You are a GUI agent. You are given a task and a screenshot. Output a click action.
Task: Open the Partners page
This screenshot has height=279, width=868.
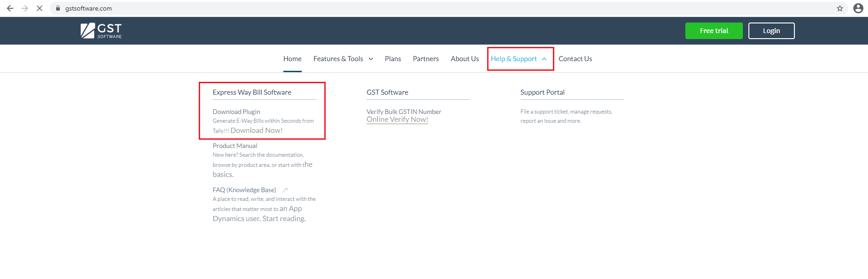(426, 59)
